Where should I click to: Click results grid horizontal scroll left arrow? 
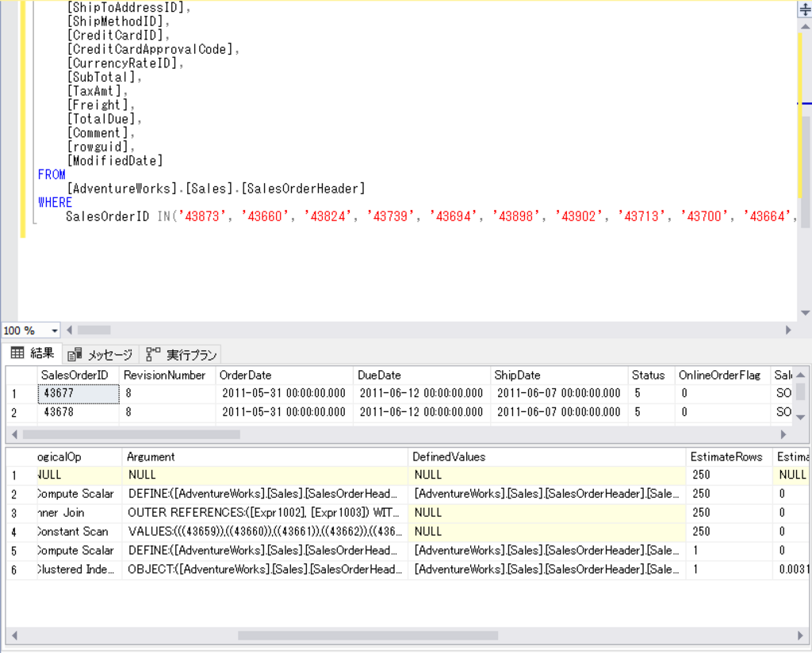tap(14, 434)
